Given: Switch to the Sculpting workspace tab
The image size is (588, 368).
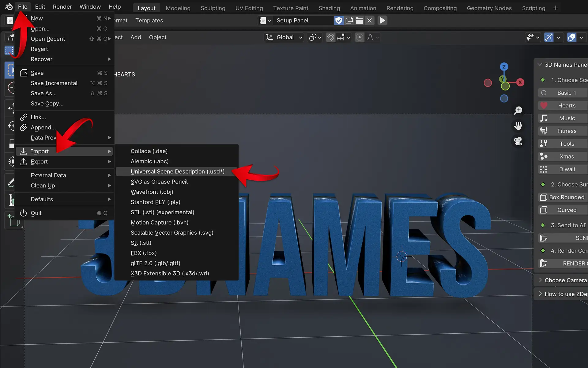Looking at the screenshot, I should point(213,8).
